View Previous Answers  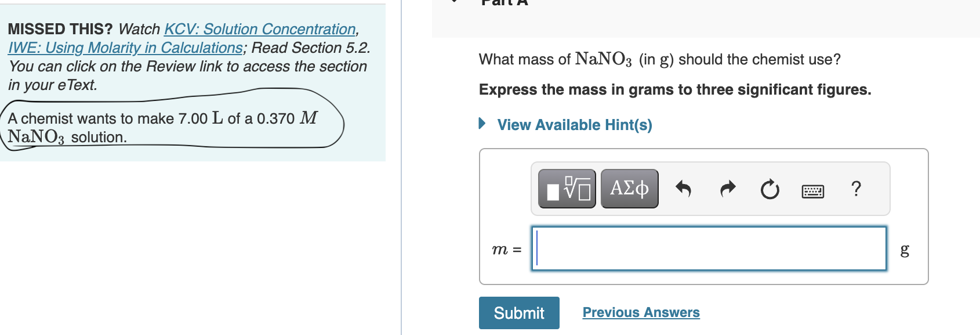(641, 312)
